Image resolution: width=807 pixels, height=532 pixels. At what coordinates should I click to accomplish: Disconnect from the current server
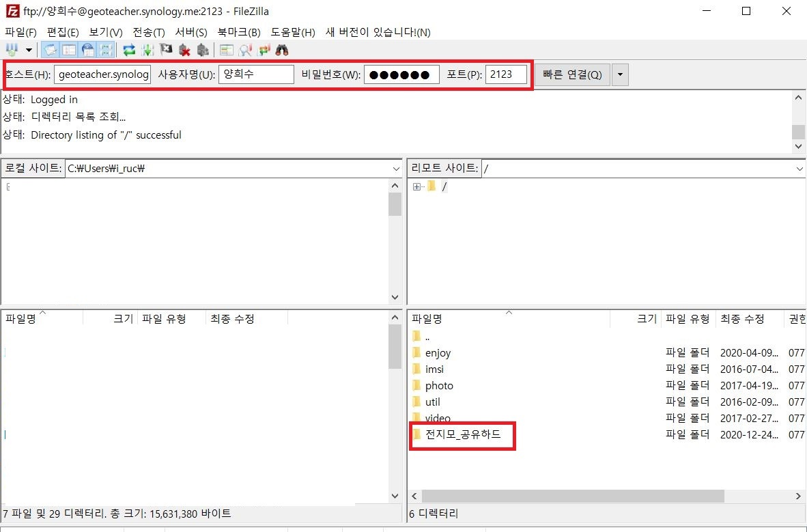coord(184,50)
